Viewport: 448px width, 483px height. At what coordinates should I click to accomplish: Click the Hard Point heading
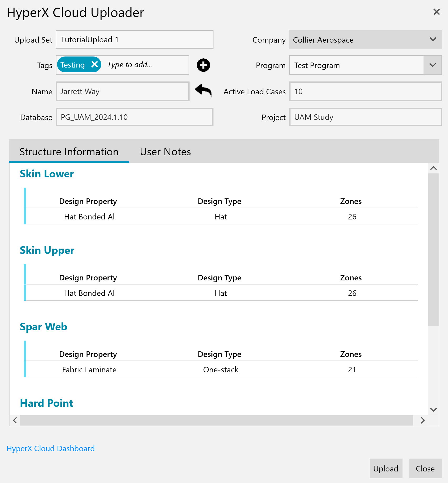click(47, 403)
